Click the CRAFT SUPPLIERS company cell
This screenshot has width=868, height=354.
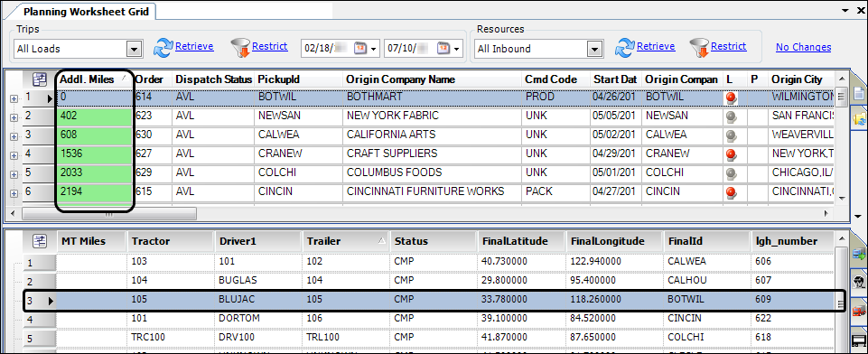pyautogui.click(x=433, y=154)
